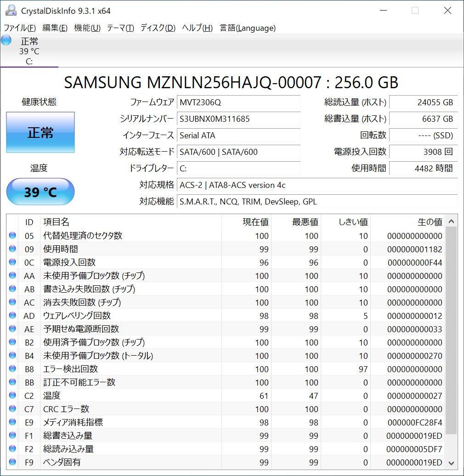Click the blue icon next to メディア消耗指標

point(12,422)
